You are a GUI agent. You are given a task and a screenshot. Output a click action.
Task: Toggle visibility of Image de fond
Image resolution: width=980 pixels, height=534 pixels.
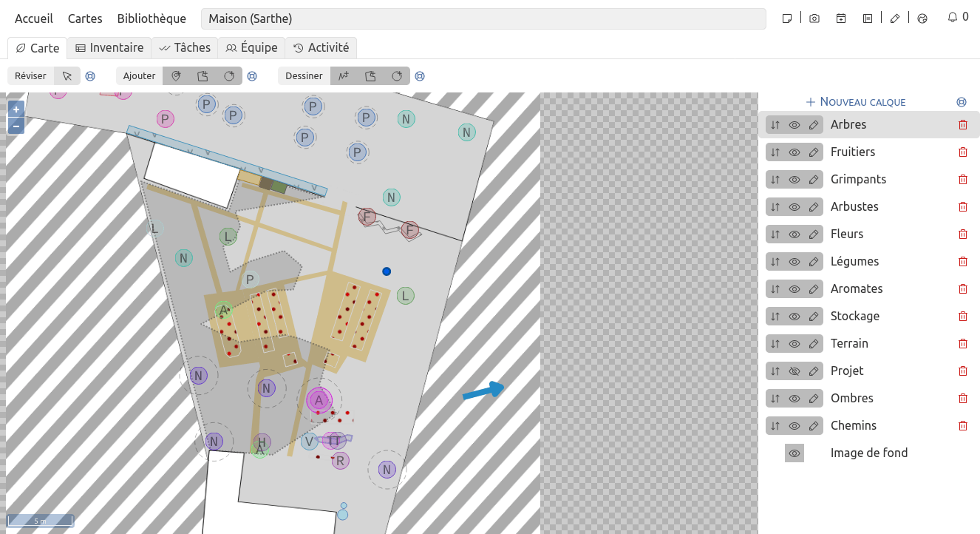(x=794, y=453)
